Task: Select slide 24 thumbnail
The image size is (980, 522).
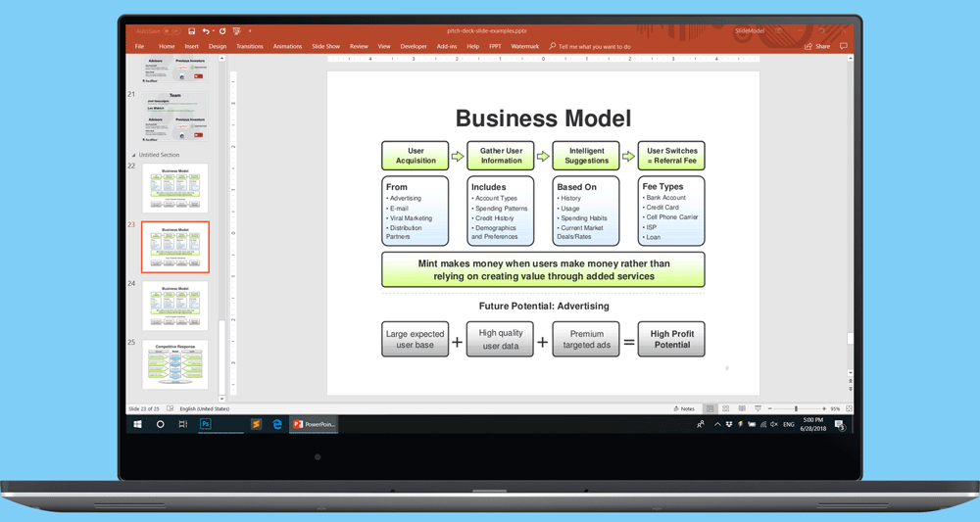Action: pos(175,306)
